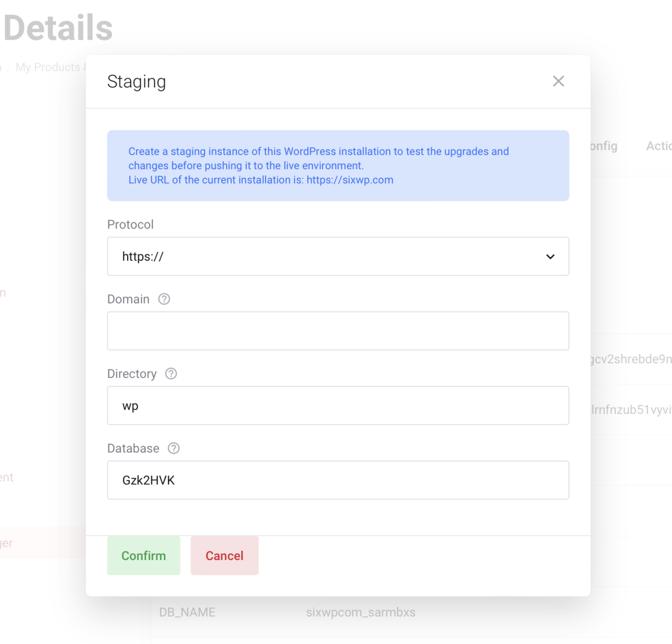The height and width of the screenshot is (644, 672).
Task: Click the https://sixwp.com live URL text
Action: click(x=350, y=180)
